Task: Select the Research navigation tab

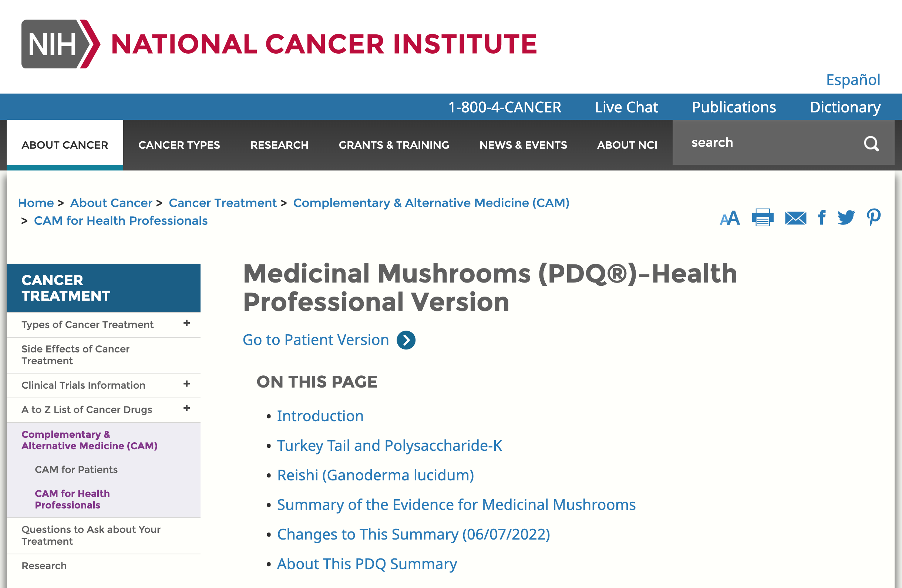Action: [x=279, y=145]
